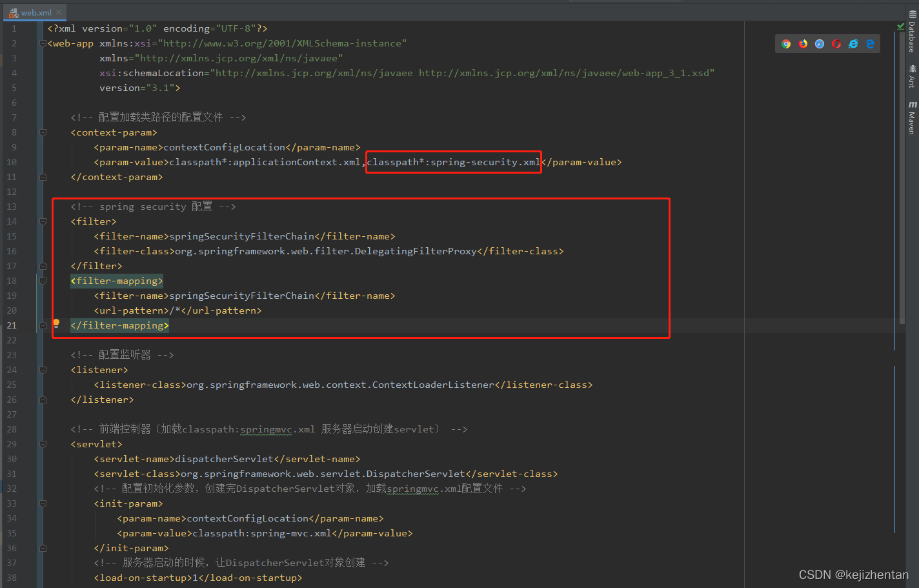Click the /* url-pattern value
This screenshot has height=588, width=919.
(175, 310)
